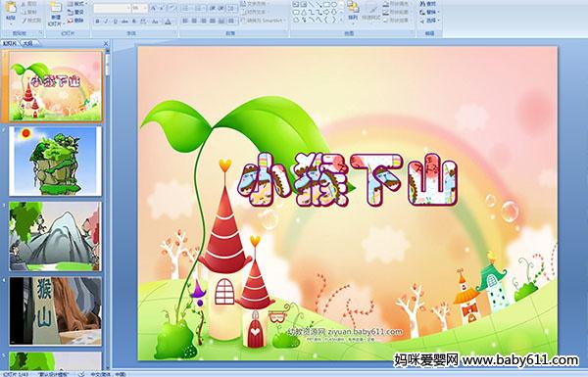Select the oval shape from the shapes gallery
Image resolution: width=588 pixels, height=377 pixels.
tap(333, 5)
